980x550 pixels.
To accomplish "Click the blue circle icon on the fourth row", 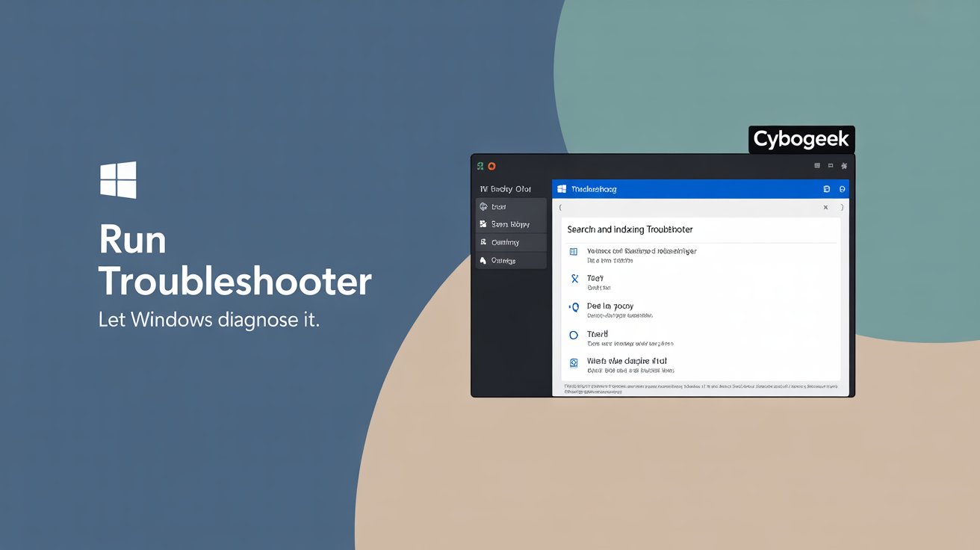I will (x=574, y=336).
